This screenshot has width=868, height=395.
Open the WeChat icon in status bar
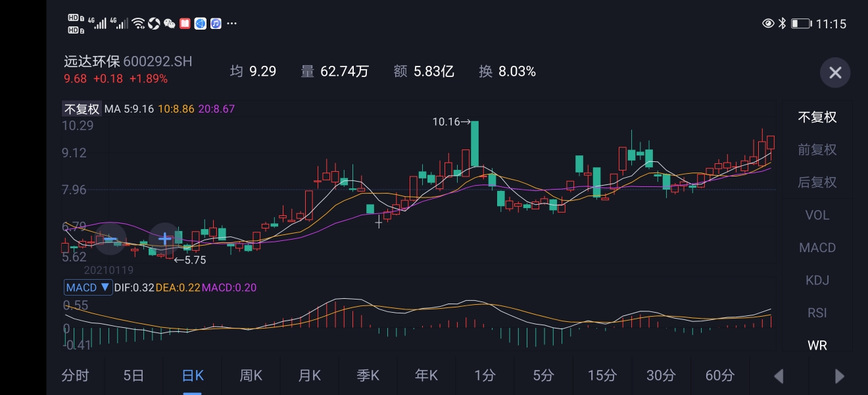point(170,23)
